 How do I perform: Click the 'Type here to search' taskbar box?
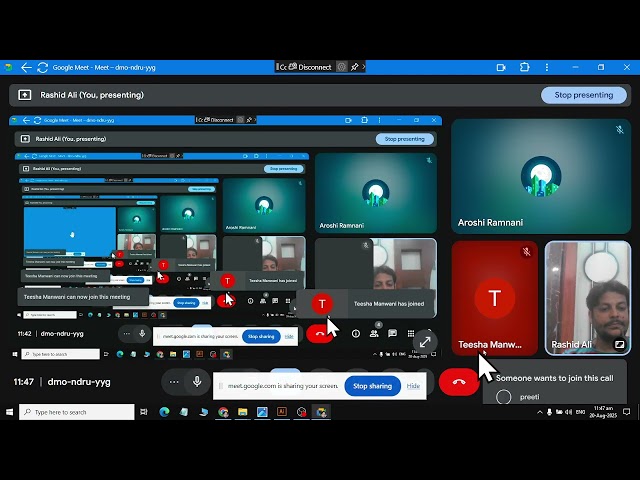click(x=76, y=412)
